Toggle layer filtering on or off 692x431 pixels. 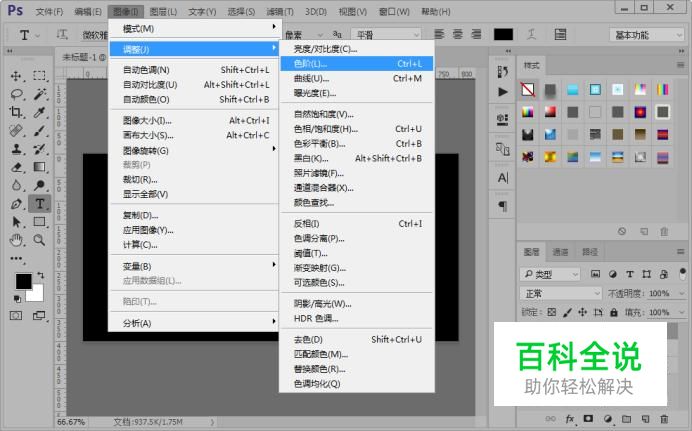[x=683, y=274]
